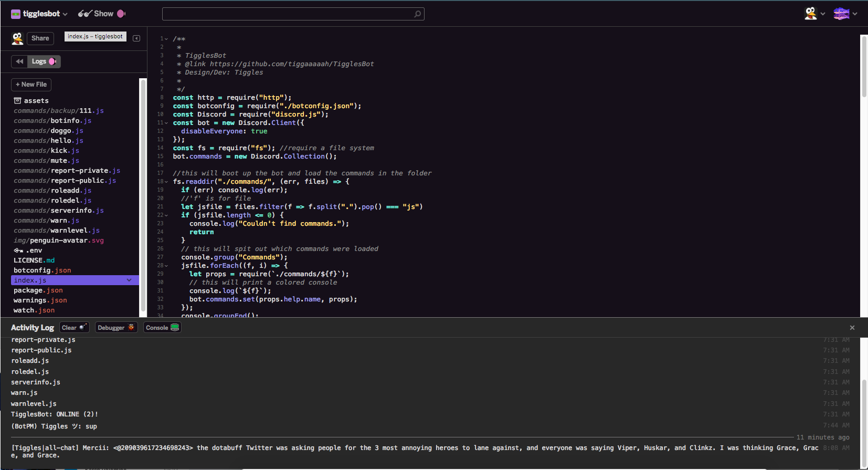Focus the search field in the top bar

tap(293, 14)
